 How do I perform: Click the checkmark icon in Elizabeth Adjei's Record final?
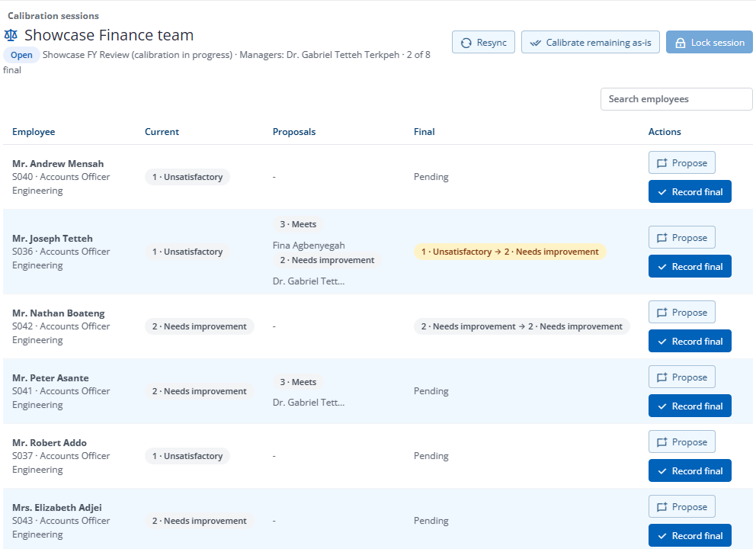click(x=662, y=536)
